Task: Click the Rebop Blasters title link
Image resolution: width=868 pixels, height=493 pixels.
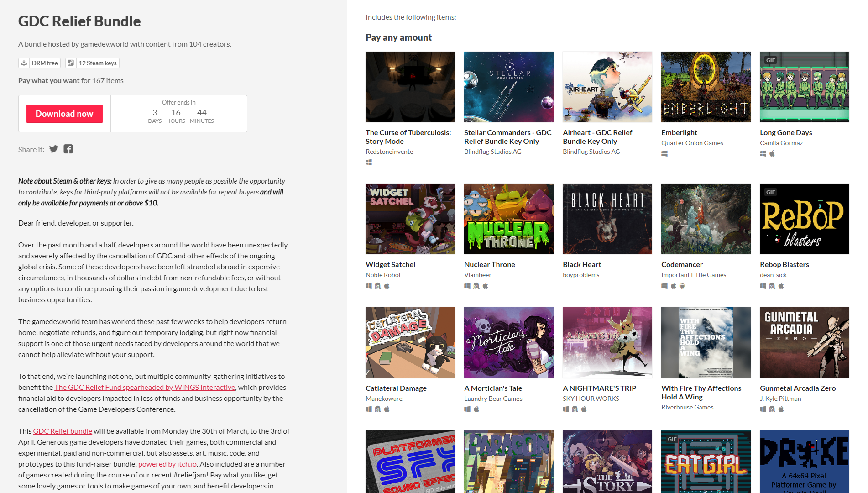Action: pyautogui.click(x=784, y=264)
